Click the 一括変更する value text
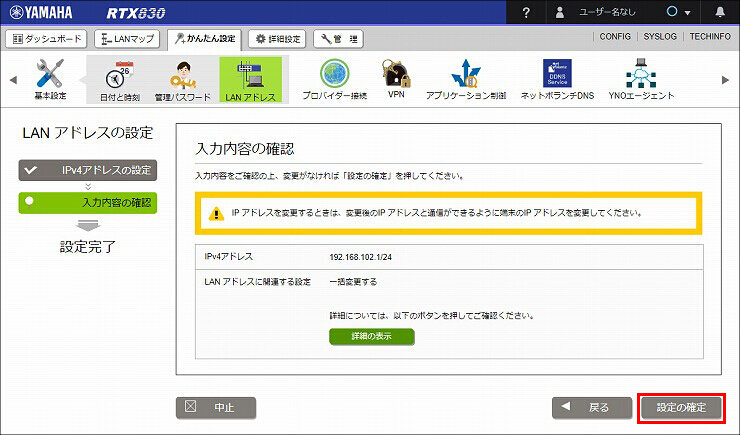This screenshot has width=740, height=435. click(x=353, y=282)
